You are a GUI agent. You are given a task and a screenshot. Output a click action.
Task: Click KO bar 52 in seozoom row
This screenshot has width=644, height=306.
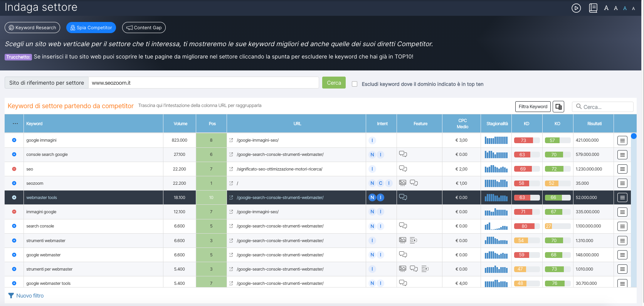click(x=558, y=183)
